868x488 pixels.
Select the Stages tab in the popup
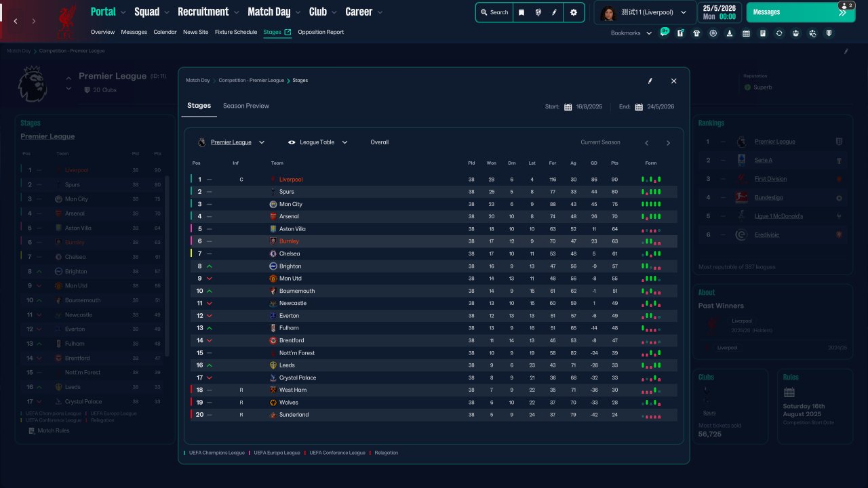click(x=199, y=106)
